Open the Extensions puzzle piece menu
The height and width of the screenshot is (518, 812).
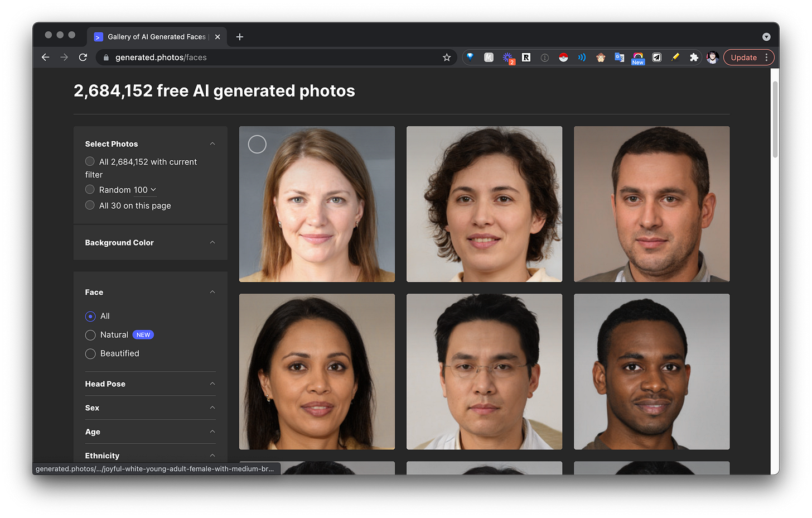(x=694, y=57)
